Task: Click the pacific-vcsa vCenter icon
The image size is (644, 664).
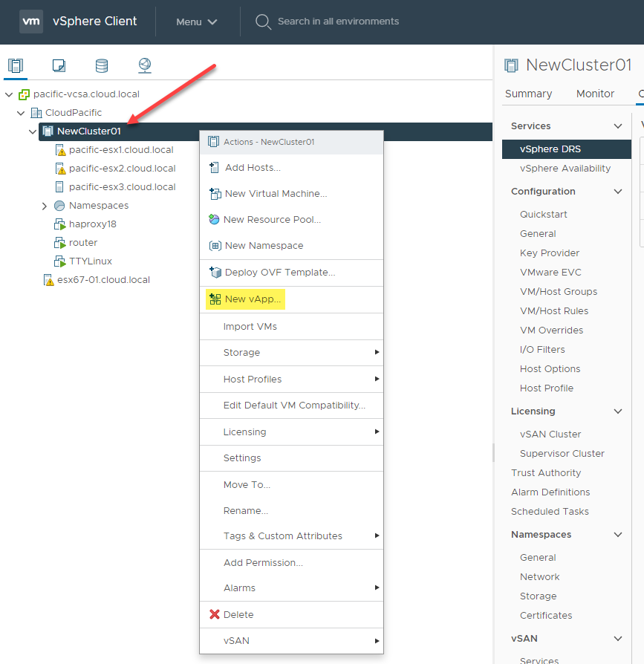Action: [x=24, y=94]
